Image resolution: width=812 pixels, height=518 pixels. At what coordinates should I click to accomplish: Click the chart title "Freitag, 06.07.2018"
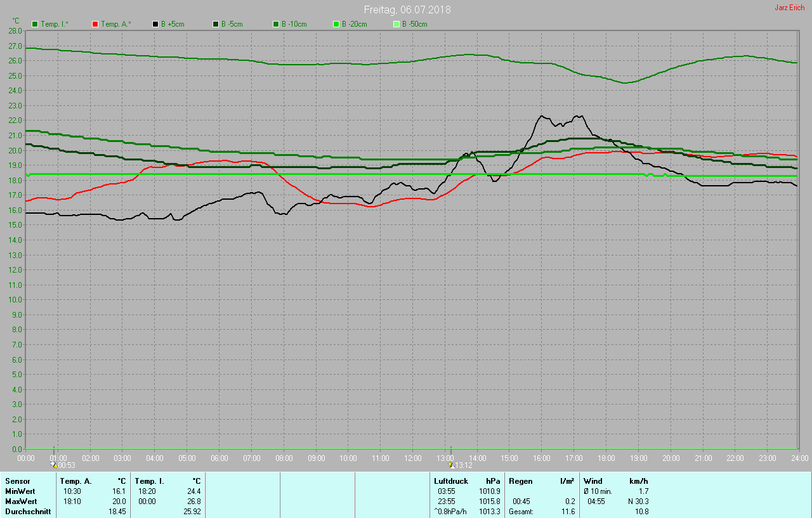coord(407,10)
